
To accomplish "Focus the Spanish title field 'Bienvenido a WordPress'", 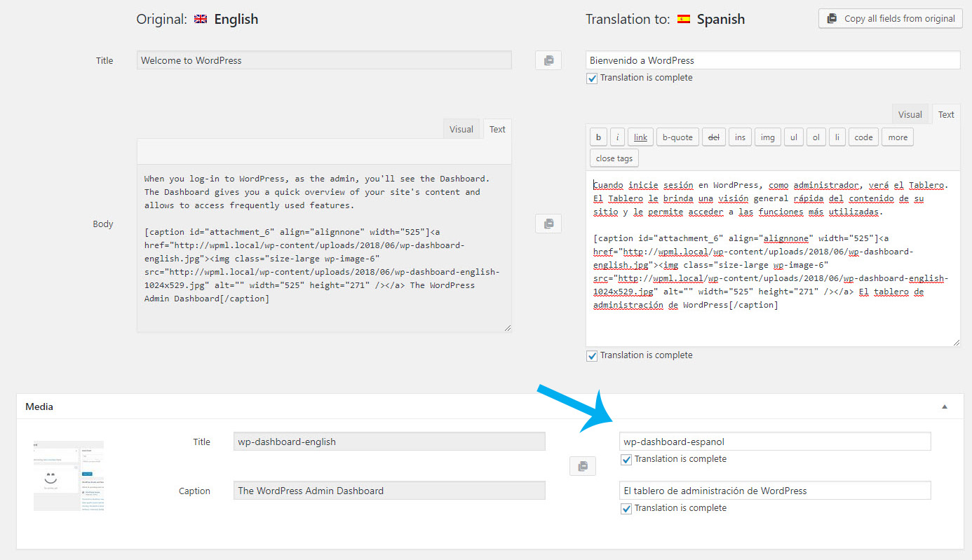I will (x=773, y=60).
